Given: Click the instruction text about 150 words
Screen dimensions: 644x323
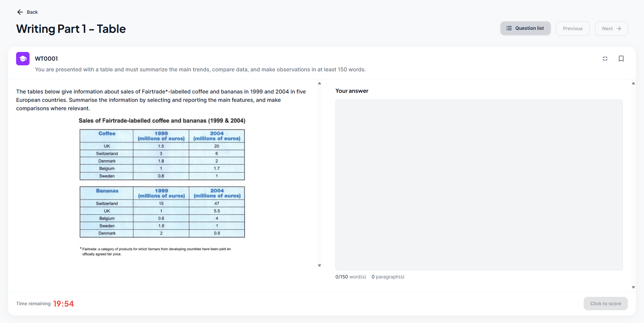Looking at the screenshot, I should [x=200, y=69].
